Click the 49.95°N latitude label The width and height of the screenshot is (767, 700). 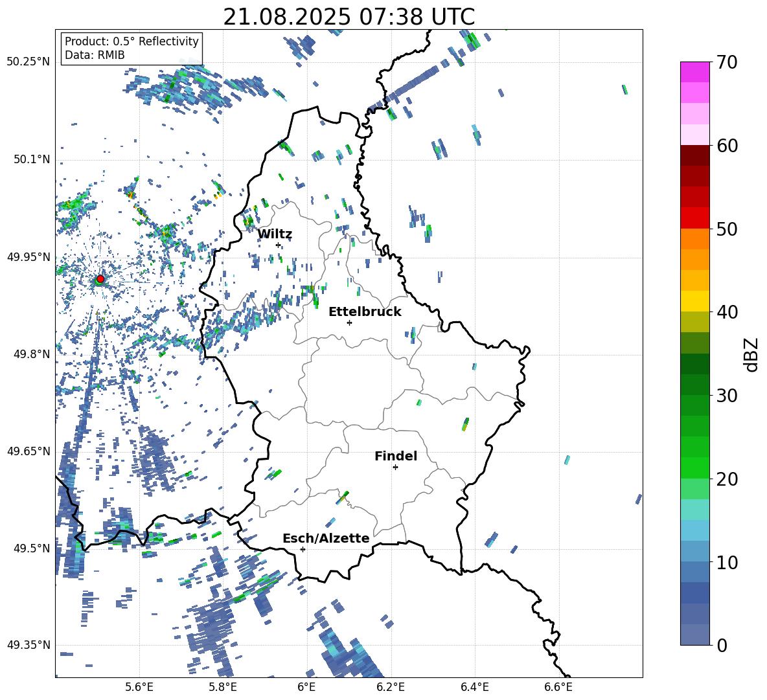coord(29,256)
